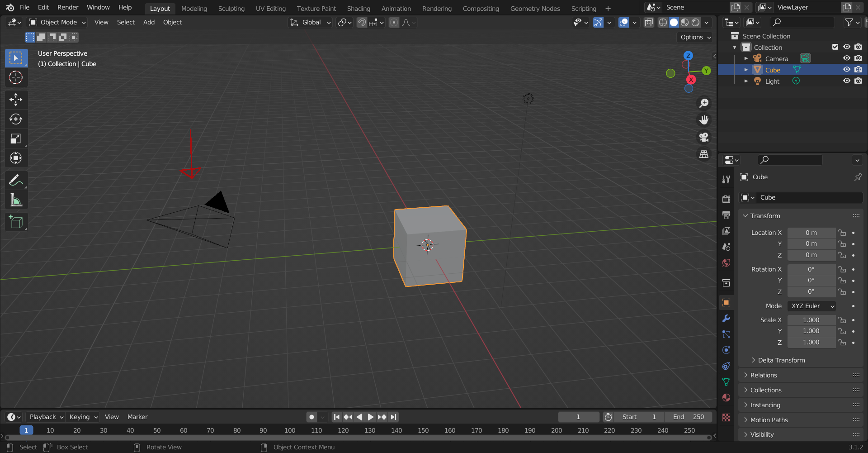The image size is (868, 453).
Task: Hide Camera in viewport via eye icon
Action: (x=847, y=58)
